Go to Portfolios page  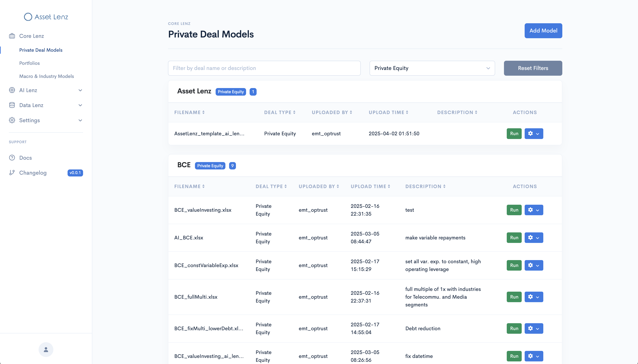tap(30, 63)
